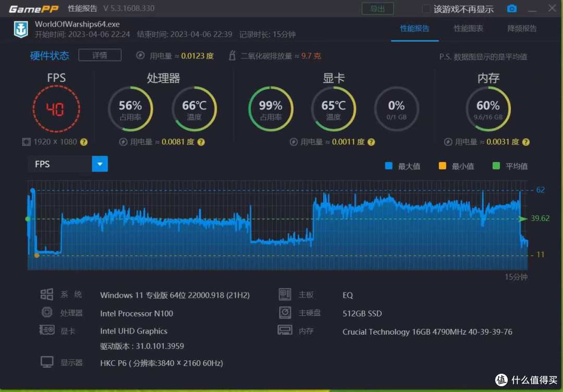
Task: Click the 9.7 克 CO2 value
Action: 311,56
